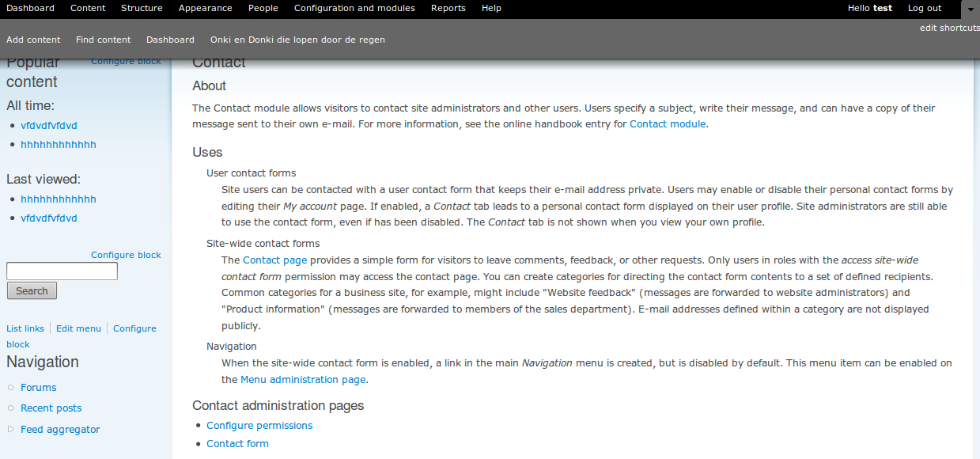
Task: Open Configure permissions link
Action: 259,426
